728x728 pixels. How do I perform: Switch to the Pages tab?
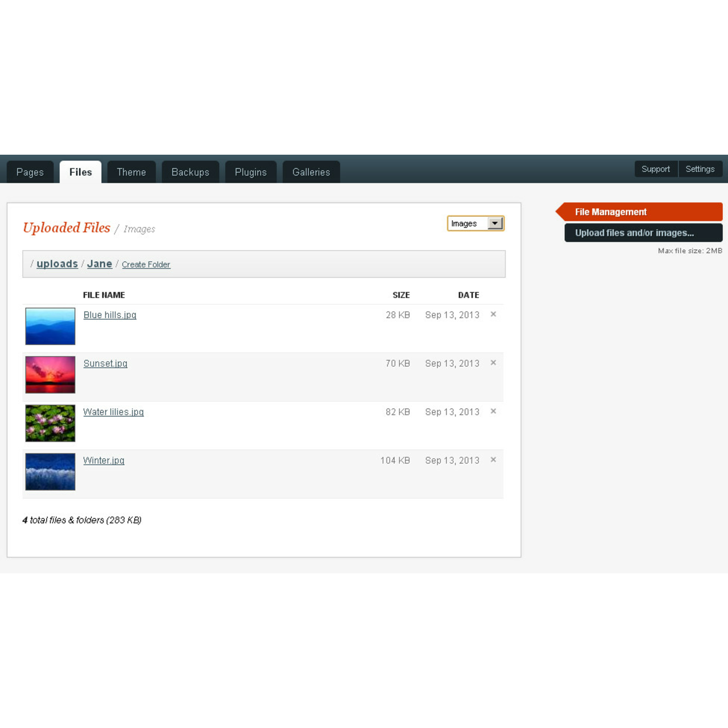30,172
